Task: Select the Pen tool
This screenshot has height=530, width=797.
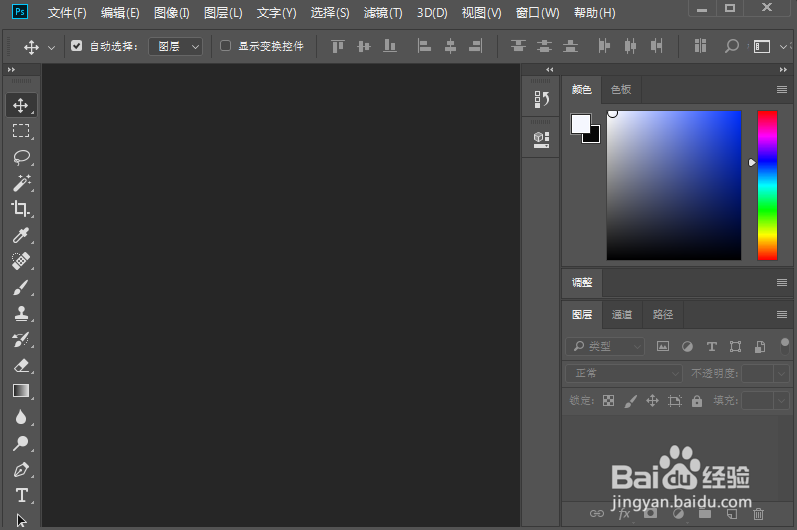Action: tap(21, 470)
